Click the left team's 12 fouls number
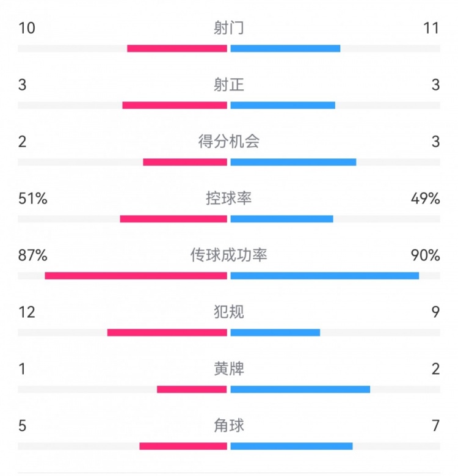The height and width of the screenshot is (476, 458). pyautogui.click(x=26, y=312)
